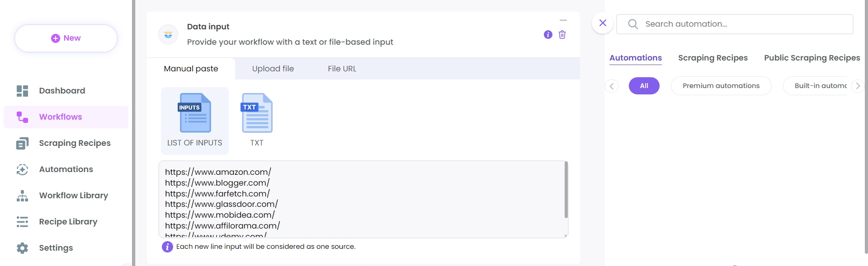Click the trash icon to delete Data input
This screenshot has width=868, height=266.
point(562,35)
